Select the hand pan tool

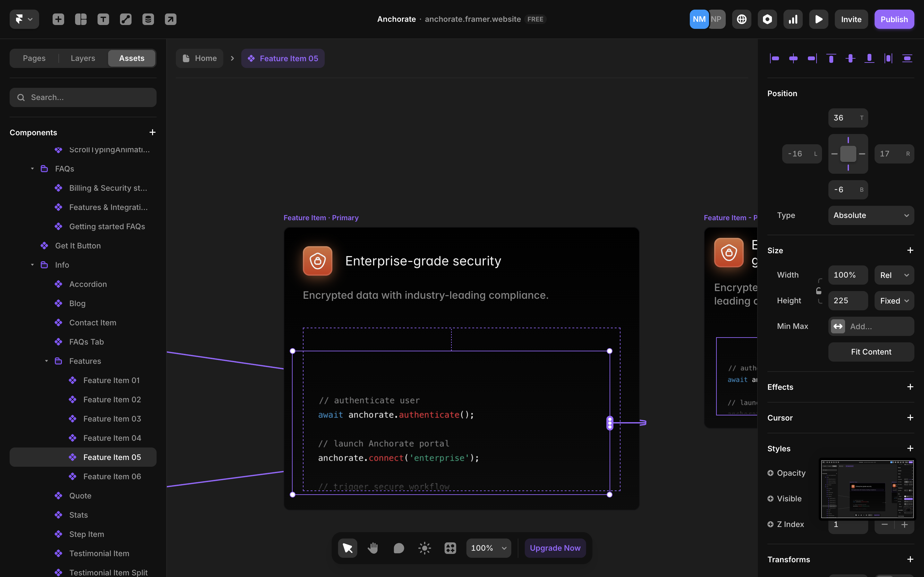(373, 548)
